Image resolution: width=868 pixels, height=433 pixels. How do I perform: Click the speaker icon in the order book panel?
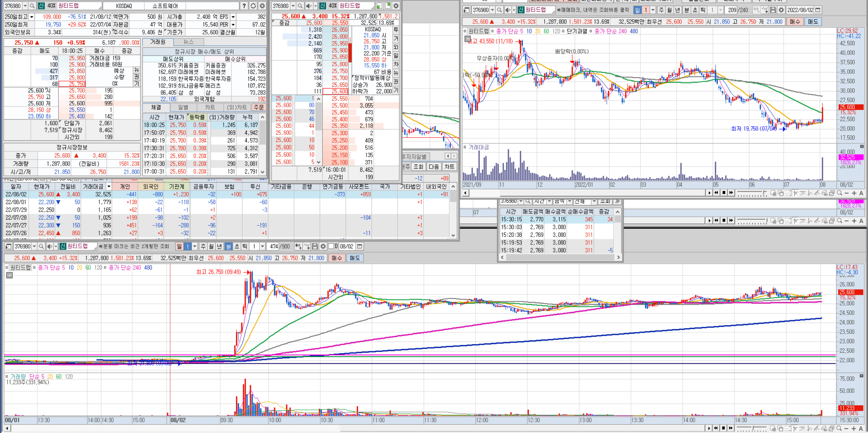[309, 6]
